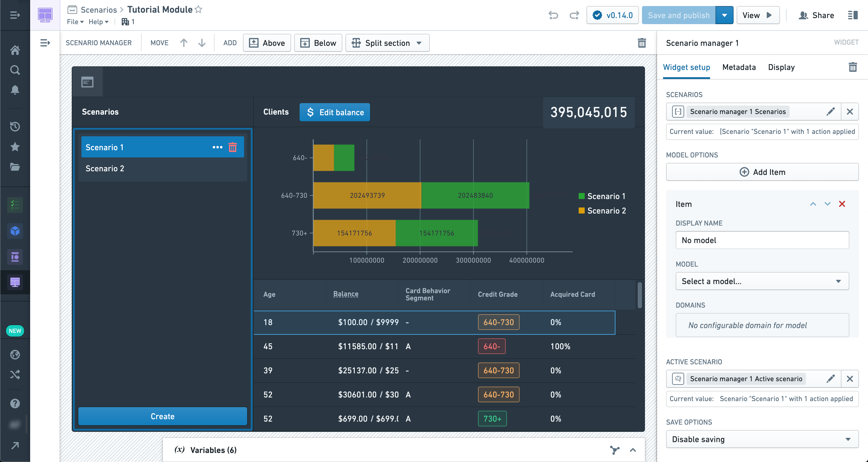Sort table by the Balance column header

(x=345, y=294)
